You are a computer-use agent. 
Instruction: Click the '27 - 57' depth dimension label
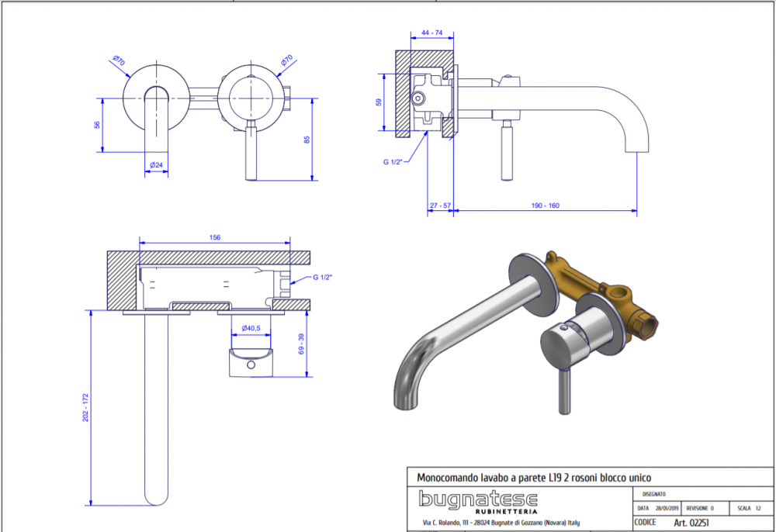[441, 206]
